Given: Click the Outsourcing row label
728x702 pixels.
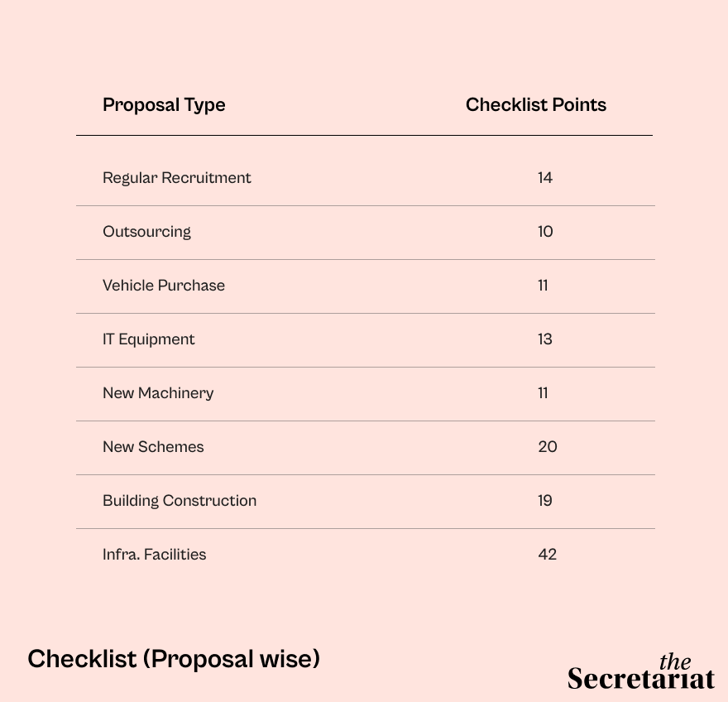Looking at the screenshot, I should click(x=146, y=232).
